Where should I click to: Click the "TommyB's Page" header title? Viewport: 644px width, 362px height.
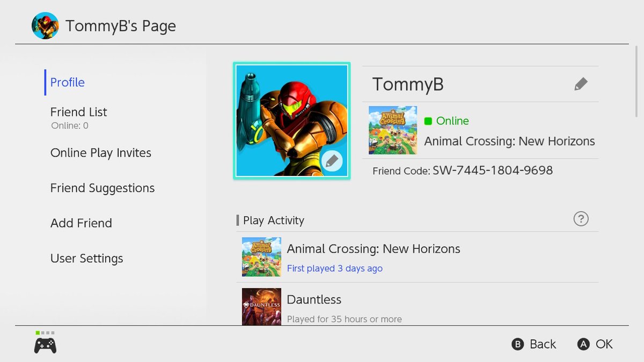[x=121, y=26]
